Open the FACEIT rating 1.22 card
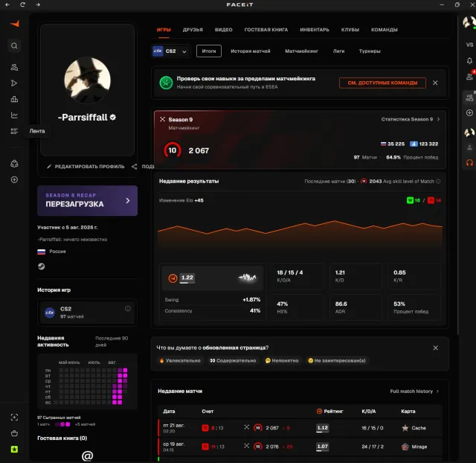 (x=213, y=278)
